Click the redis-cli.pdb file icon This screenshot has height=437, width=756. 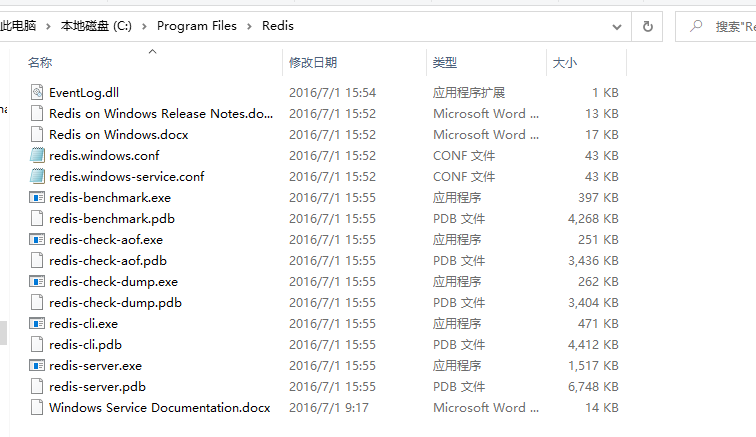pos(37,344)
